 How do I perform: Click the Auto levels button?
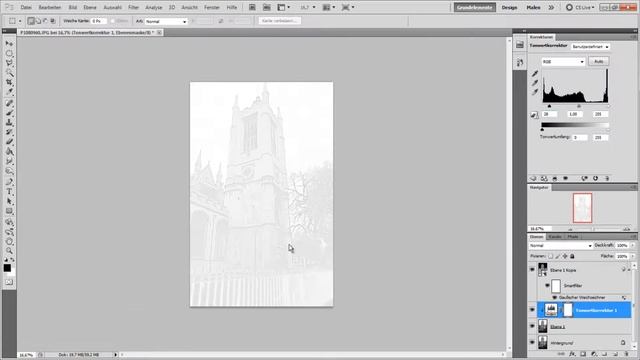(599, 62)
